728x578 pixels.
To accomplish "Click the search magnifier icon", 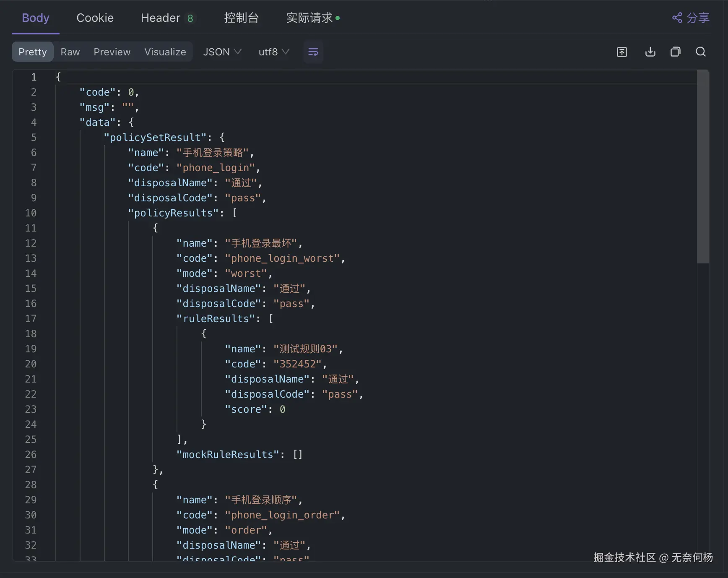I will [x=701, y=52].
